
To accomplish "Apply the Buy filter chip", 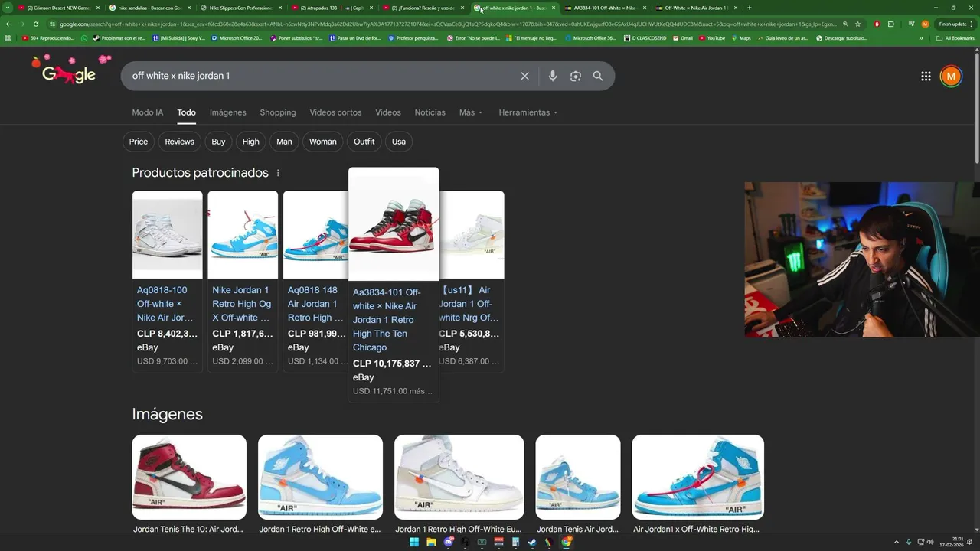I will coord(218,142).
